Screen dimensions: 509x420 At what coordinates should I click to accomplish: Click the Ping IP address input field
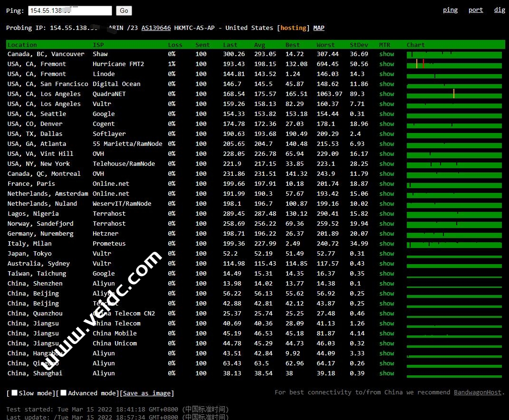[70, 10]
